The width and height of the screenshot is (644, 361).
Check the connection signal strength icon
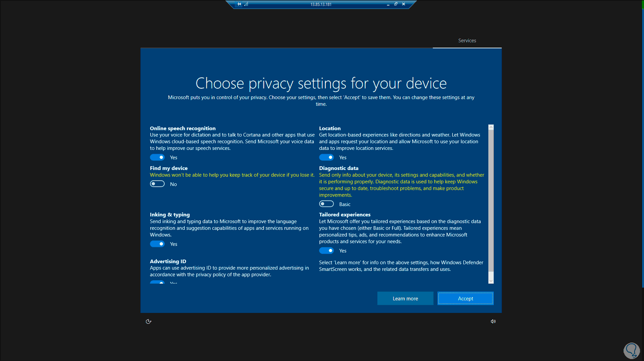[x=246, y=4]
